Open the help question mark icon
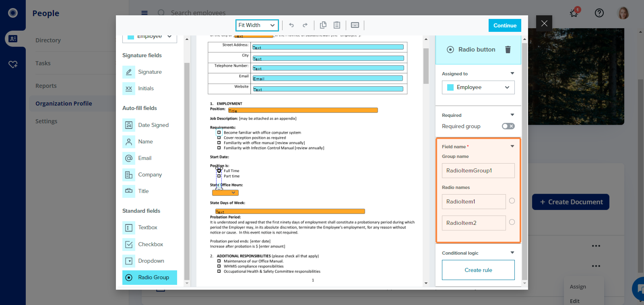Image resolution: width=644 pixels, height=305 pixels. pos(599,13)
